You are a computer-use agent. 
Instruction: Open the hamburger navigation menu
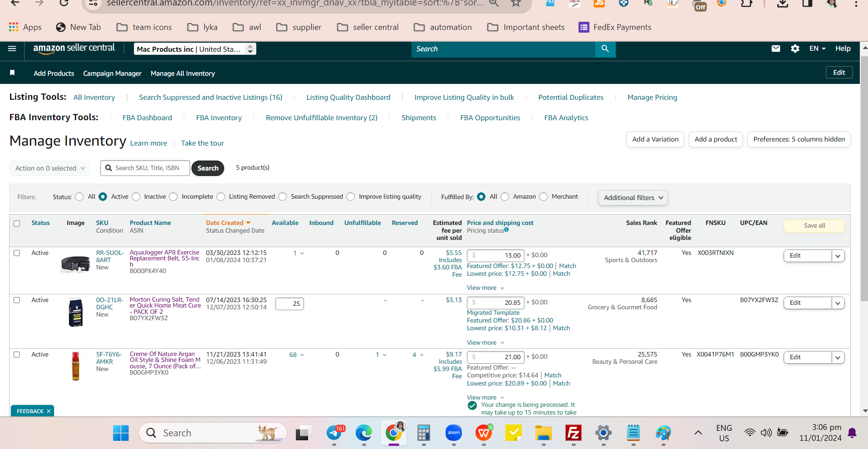point(12,49)
